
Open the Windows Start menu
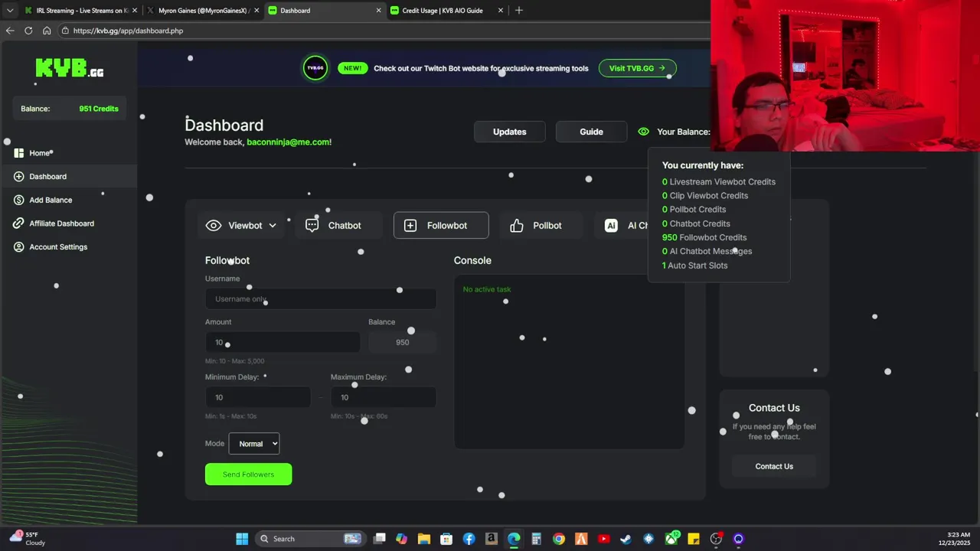(242, 539)
